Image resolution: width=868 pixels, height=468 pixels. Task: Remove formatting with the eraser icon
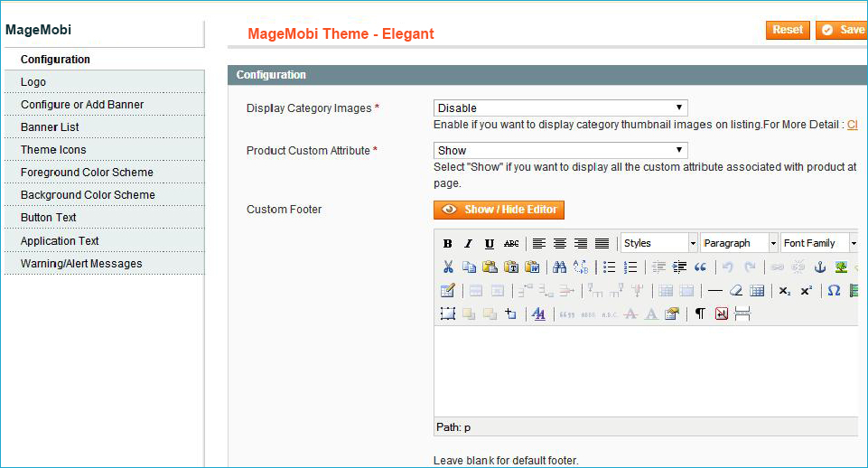tap(736, 290)
